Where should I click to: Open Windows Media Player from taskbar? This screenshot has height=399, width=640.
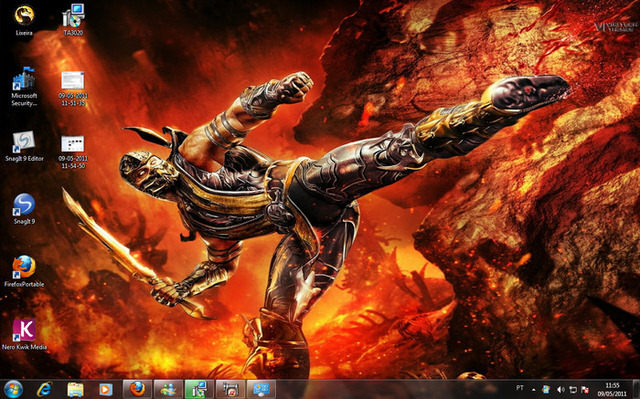tap(106, 389)
